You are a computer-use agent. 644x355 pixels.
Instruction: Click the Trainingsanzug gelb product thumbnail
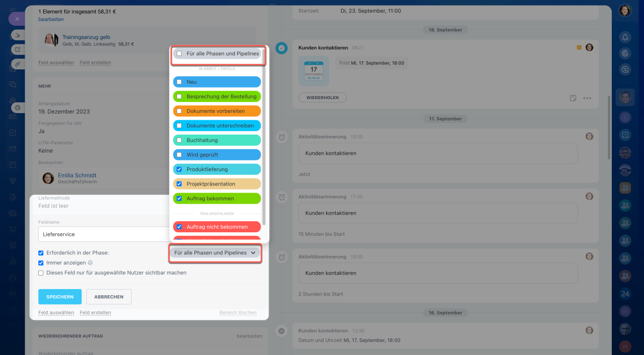coord(51,40)
